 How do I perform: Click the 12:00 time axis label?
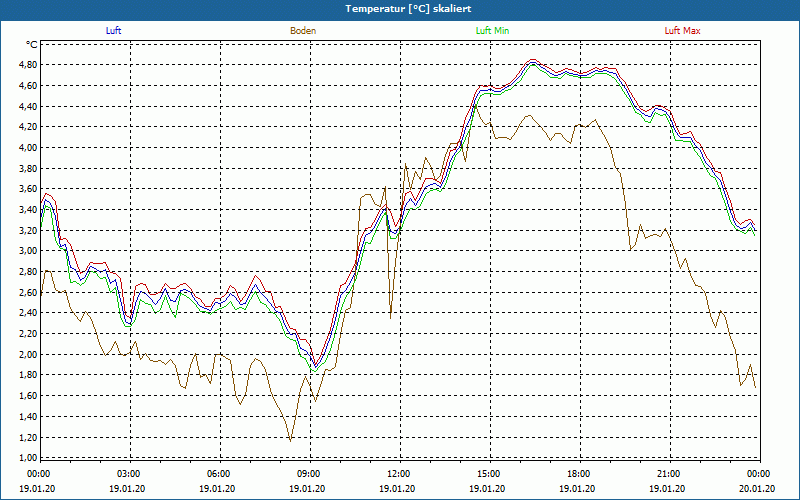point(400,474)
